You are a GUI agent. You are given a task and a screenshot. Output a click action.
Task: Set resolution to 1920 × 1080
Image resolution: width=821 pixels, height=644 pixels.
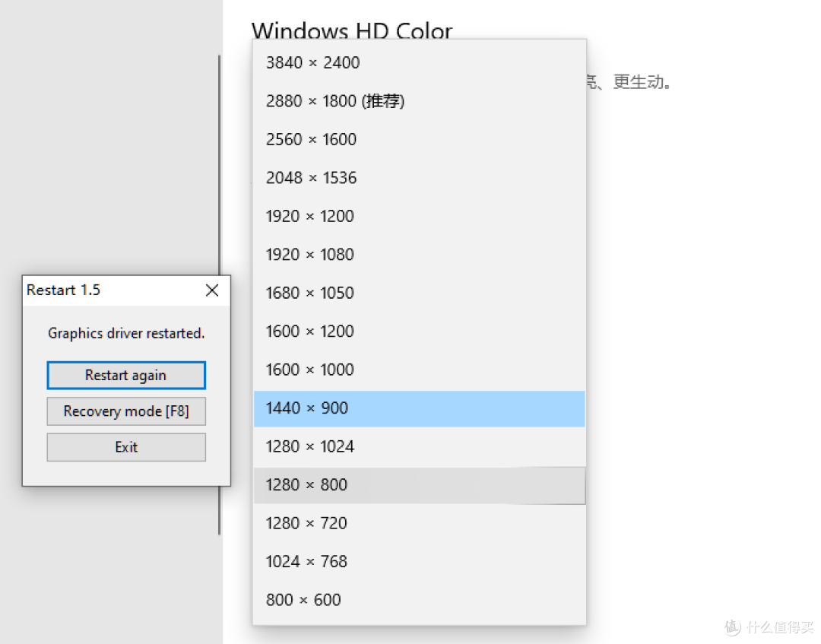click(x=419, y=255)
